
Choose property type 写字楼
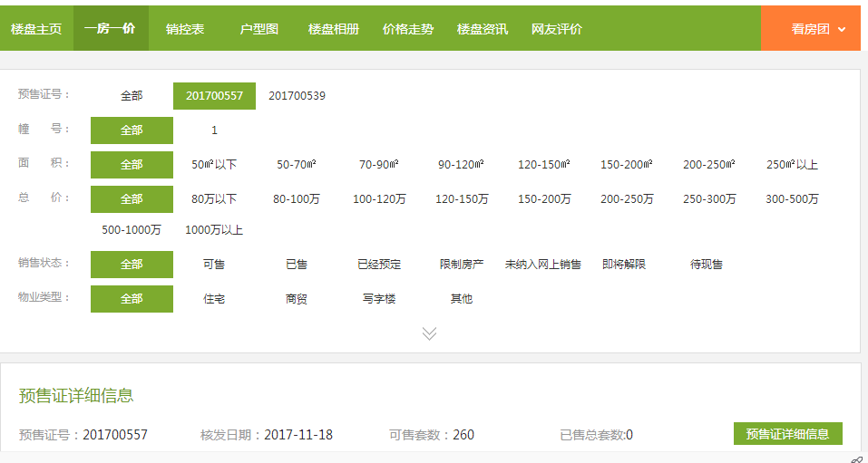[379, 299]
